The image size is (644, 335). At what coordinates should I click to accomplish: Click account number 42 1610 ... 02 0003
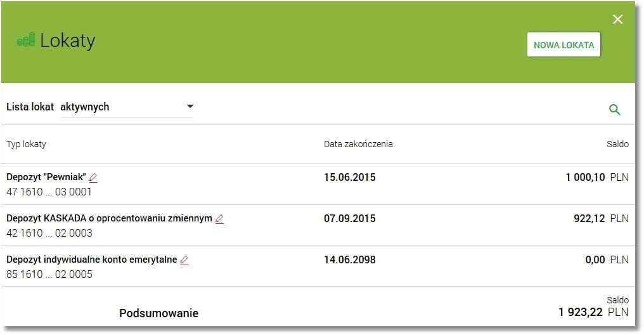tap(49, 233)
